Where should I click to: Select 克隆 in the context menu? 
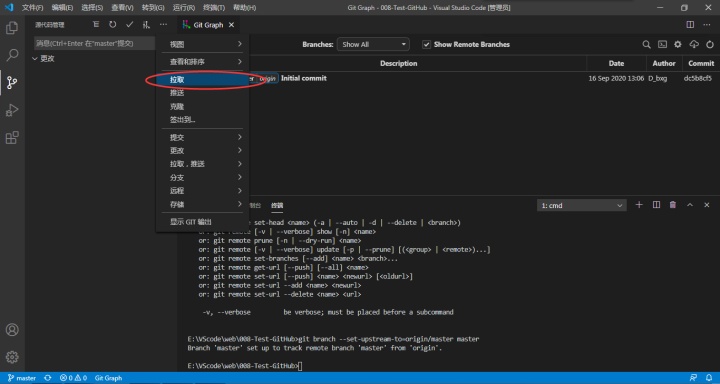[202, 107]
